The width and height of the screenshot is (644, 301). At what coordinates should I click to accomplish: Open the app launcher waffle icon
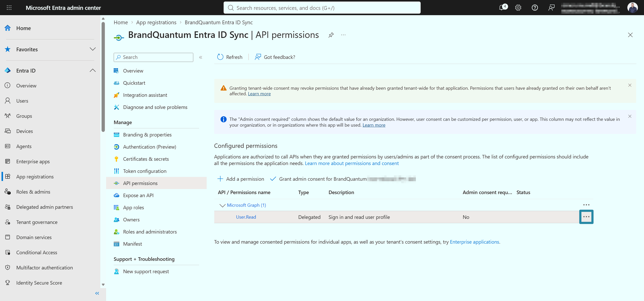point(9,8)
